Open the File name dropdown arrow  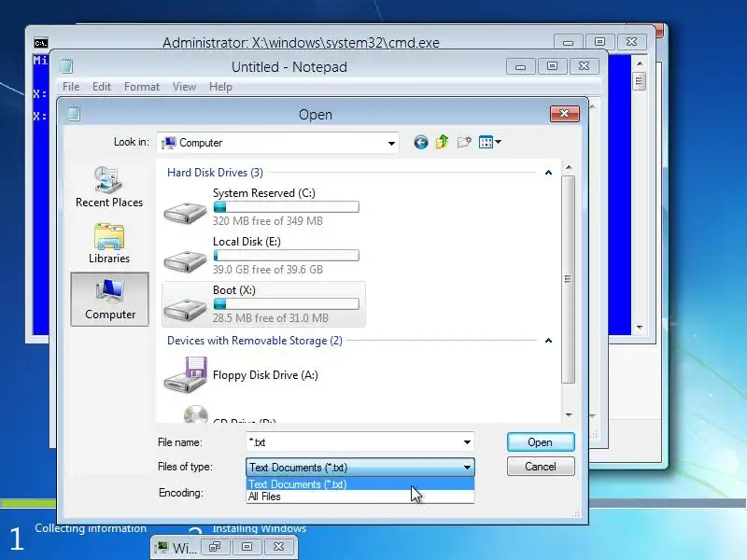point(467,442)
